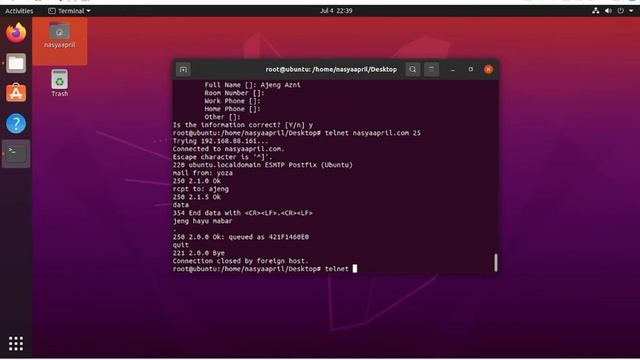
Task: Click the network status icon
Action: [x=596, y=11]
